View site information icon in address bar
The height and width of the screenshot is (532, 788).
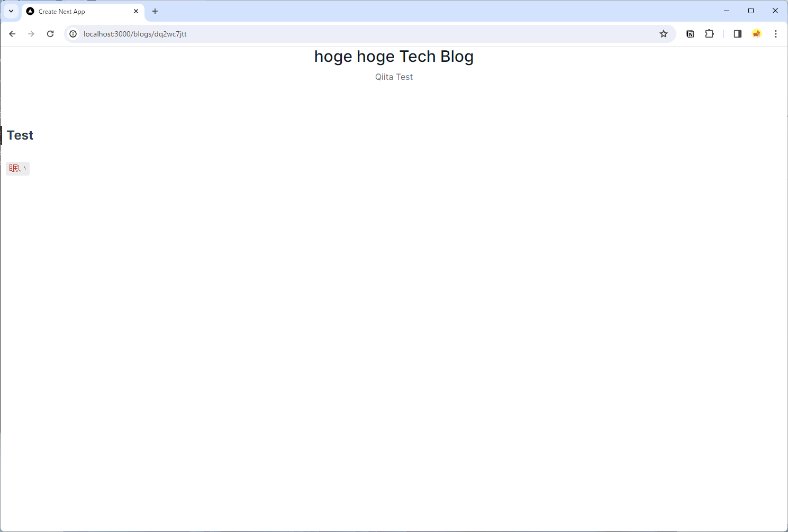(x=74, y=34)
